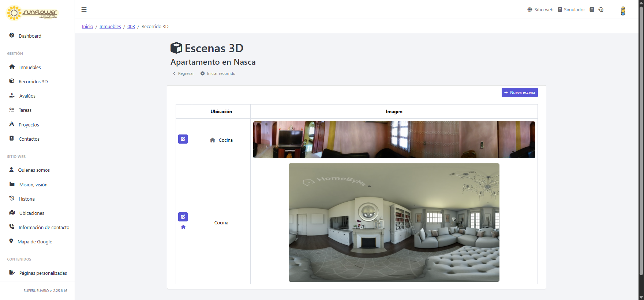The height and width of the screenshot is (300, 644).
Task: Click Cocina label in first row
Action: click(x=226, y=140)
